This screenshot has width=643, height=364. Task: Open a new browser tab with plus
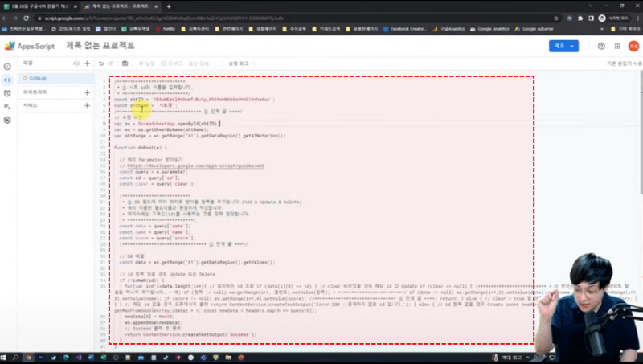pos(169,6)
